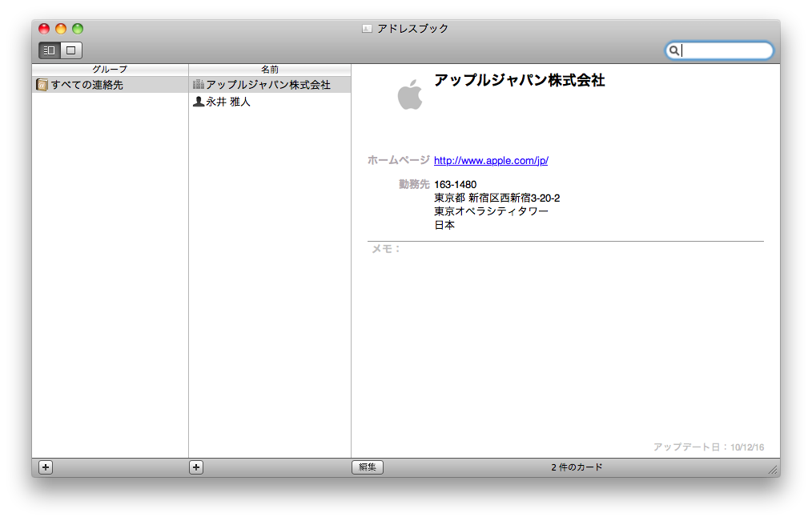Minimize the window with yellow button
This screenshot has height=521, width=812.
tap(61, 29)
